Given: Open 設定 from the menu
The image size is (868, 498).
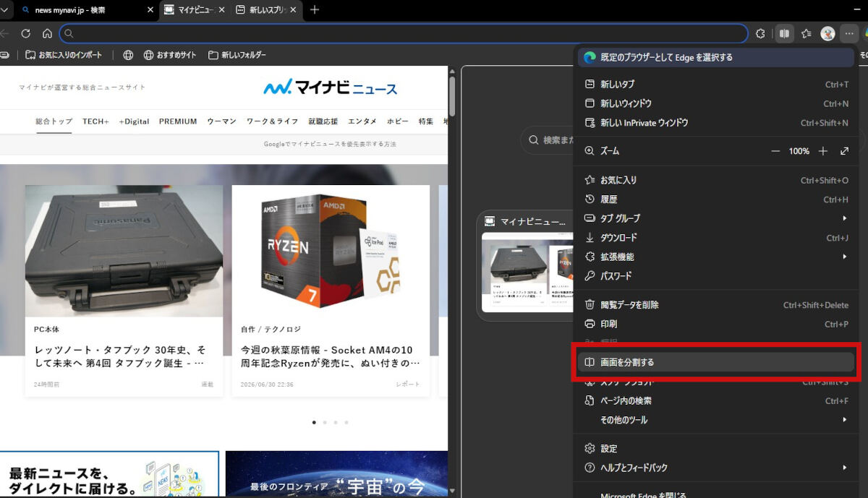Looking at the screenshot, I should tap(717, 449).
